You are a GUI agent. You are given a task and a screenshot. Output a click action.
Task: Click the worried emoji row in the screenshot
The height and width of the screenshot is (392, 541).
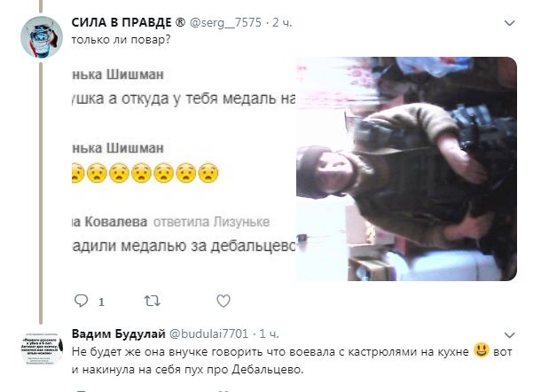tap(145, 173)
